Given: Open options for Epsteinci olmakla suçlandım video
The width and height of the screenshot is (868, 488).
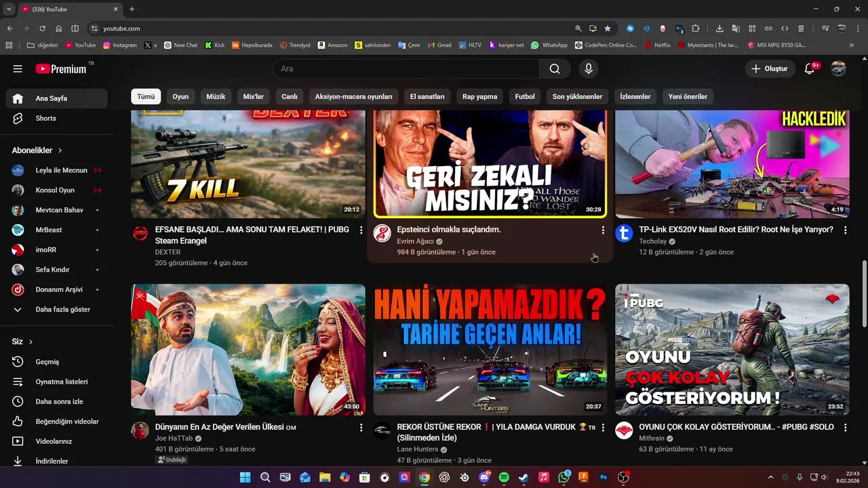Looking at the screenshot, I should click(x=603, y=230).
